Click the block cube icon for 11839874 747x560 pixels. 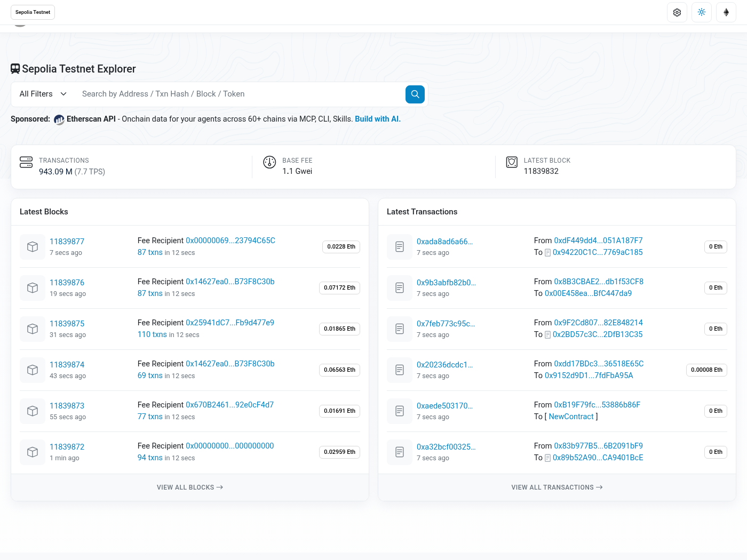[x=33, y=370]
